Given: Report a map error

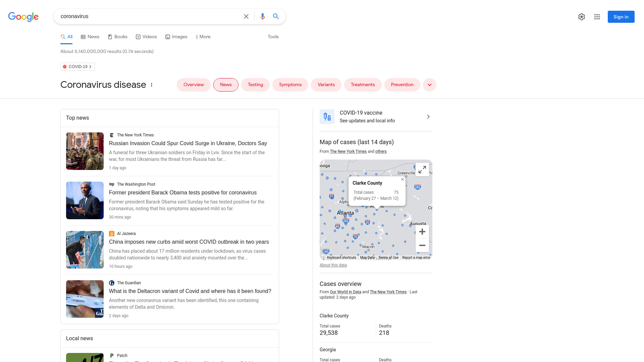Looking at the screenshot, I should point(416,258).
